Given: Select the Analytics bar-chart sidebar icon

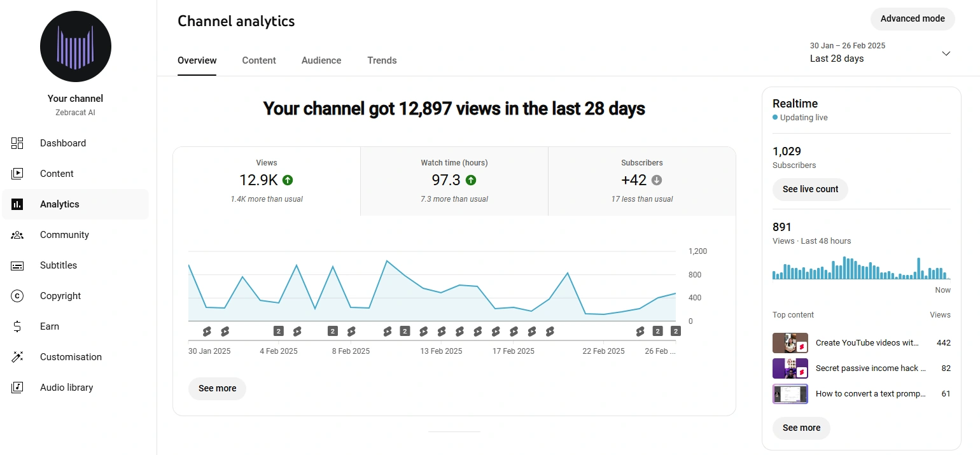Looking at the screenshot, I should coord(17,204).
